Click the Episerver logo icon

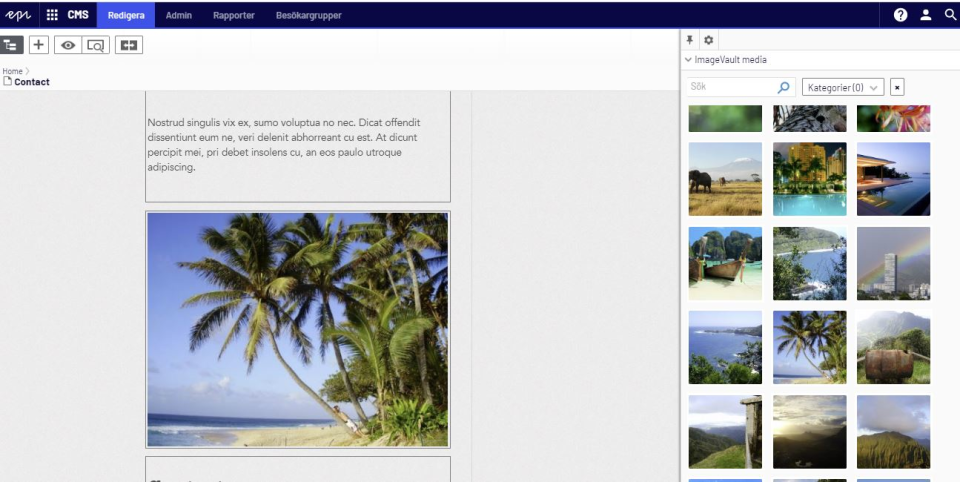18,15
